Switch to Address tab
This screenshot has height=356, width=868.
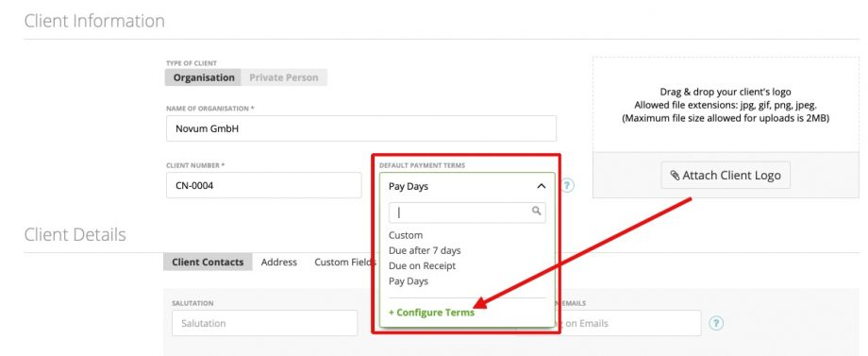[x=279, y=262]
